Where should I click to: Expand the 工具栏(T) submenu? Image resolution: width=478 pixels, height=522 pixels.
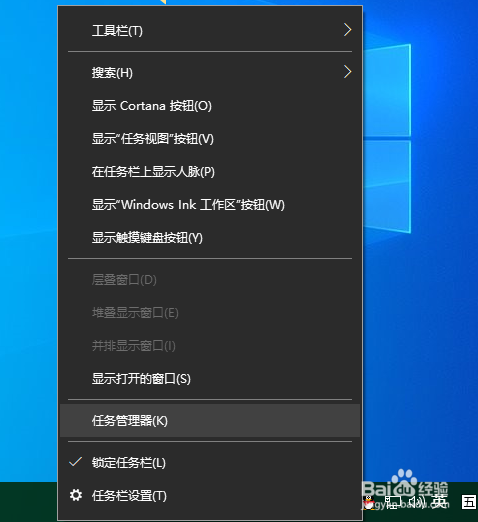[210, 31]
